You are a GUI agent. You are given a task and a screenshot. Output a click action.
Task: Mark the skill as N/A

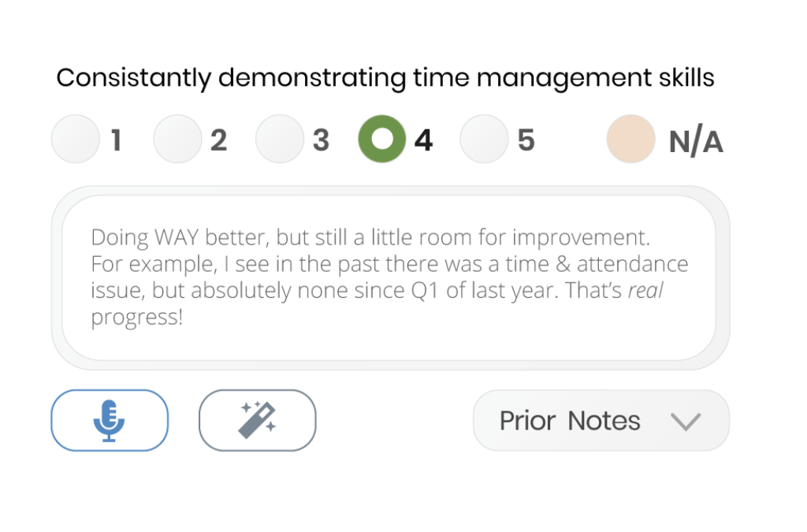pyautogui.click(x=630, y=139)
